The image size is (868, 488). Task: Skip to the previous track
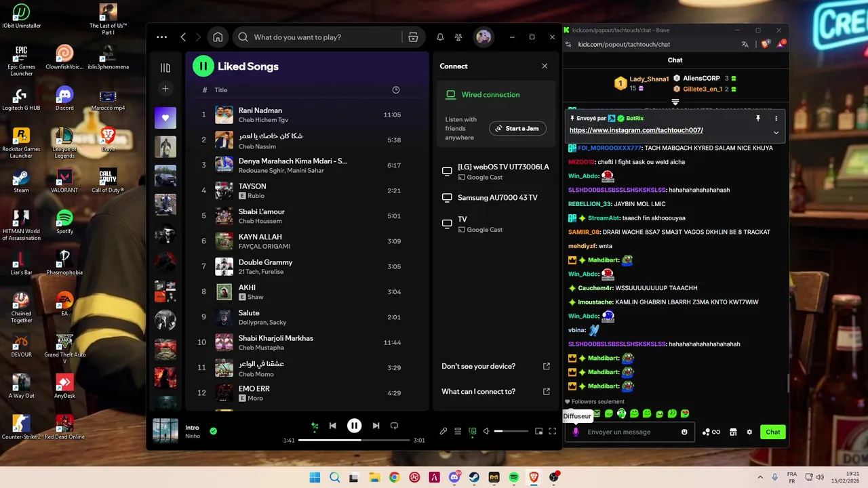[x=332, y=426]
